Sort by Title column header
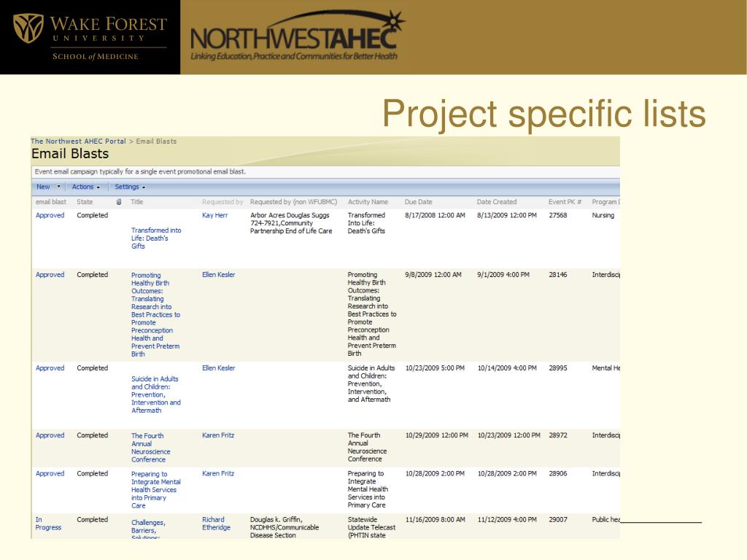 (x=136, y=202)
